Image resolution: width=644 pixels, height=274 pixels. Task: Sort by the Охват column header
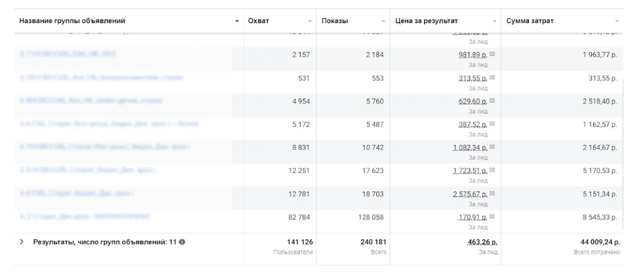(x=258, y=21)
